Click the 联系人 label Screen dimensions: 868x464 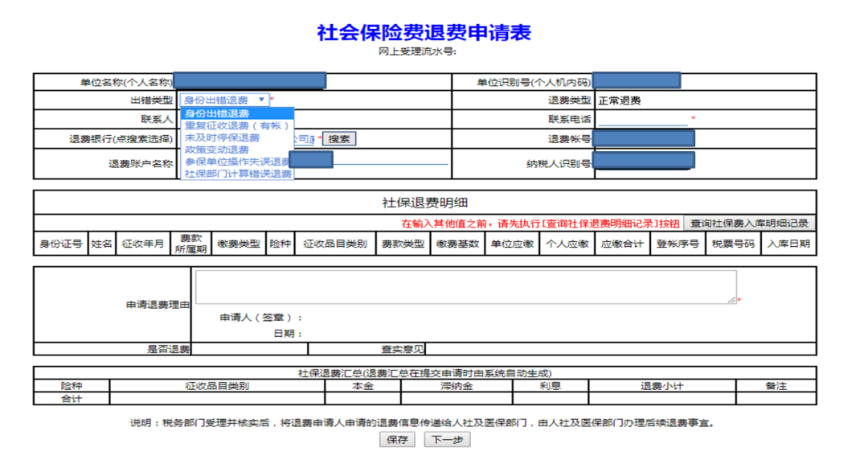(157, 119)
